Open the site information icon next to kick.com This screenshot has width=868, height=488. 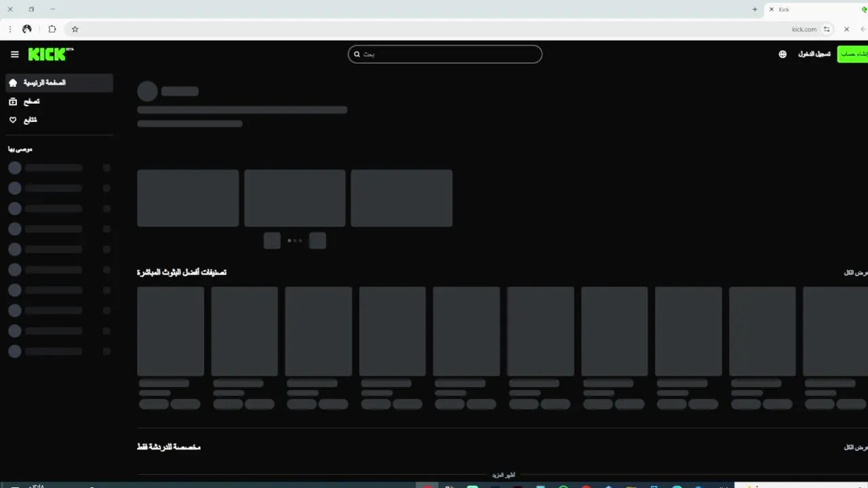pos(827,29)
